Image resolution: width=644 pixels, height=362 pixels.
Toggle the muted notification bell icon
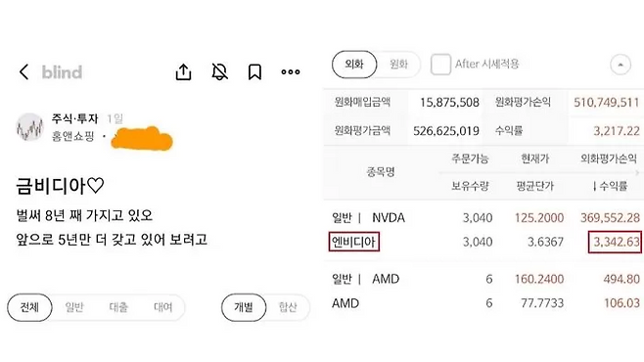pos(220,71)
